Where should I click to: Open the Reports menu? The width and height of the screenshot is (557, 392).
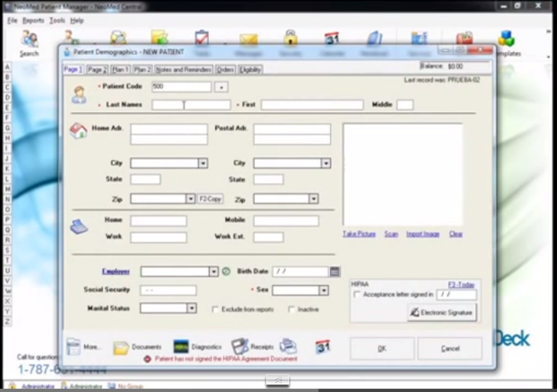(x=33, y=20)
